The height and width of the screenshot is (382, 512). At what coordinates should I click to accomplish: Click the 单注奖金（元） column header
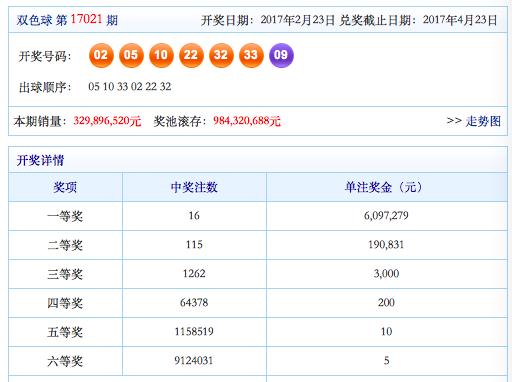[386, 187]
